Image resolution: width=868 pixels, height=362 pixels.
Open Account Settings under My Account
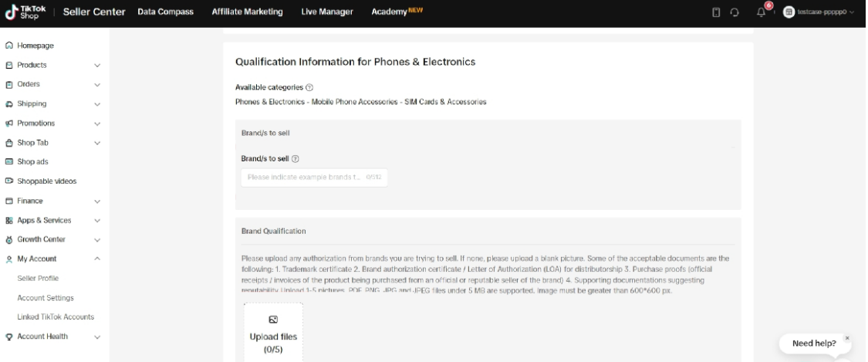46,298
